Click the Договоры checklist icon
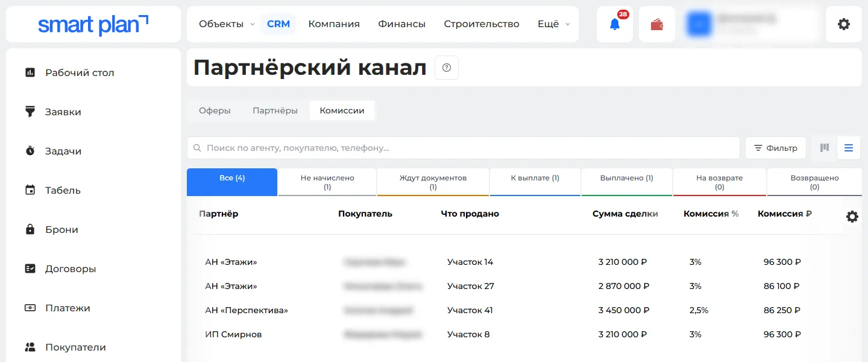868x362 pixels. [x=30, y=268]
